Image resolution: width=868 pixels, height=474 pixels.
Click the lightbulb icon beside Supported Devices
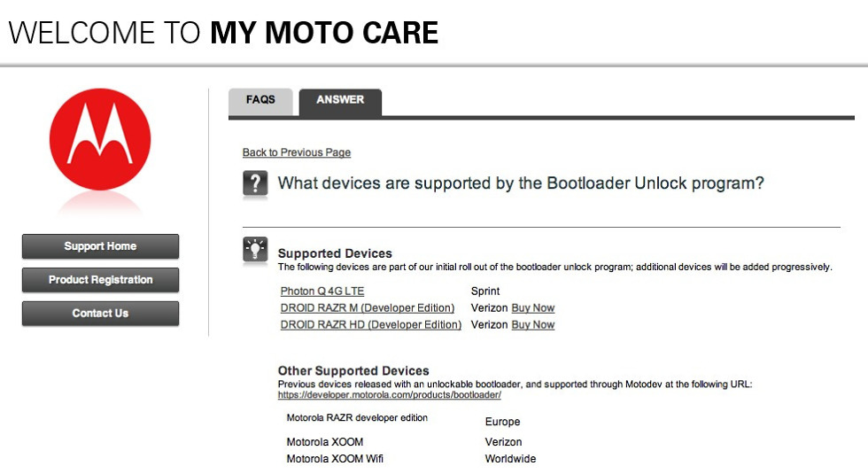pyautogui.click(x=255, y=251)
